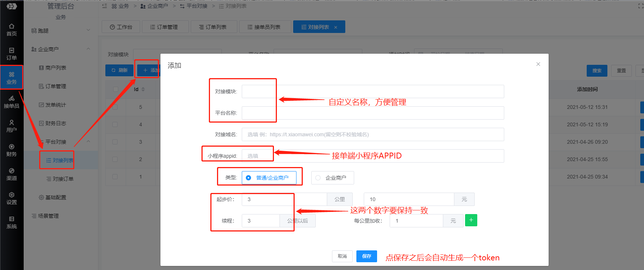This screenshot has height=270, width=644.
Task: Click the 保存 save button
Action: [367, 256]
